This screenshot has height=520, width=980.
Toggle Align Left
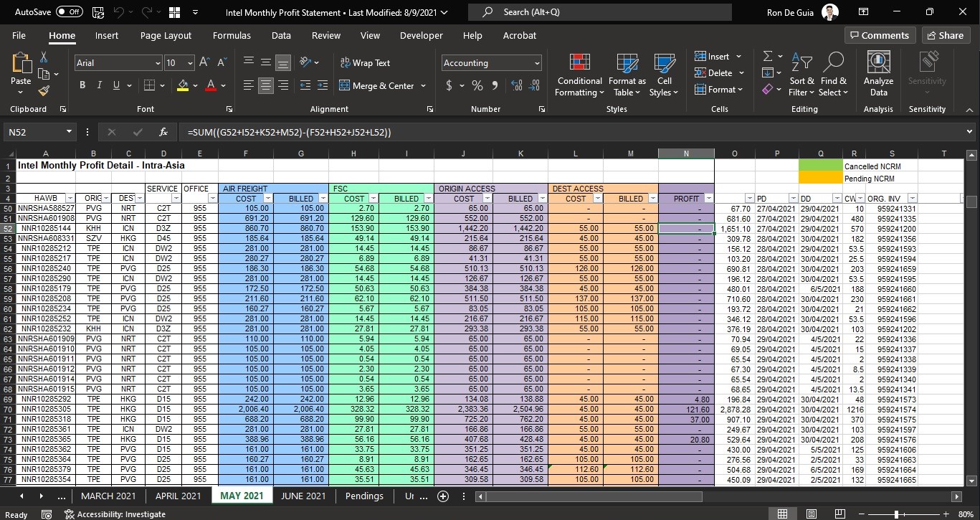click(x=249, y=85)
